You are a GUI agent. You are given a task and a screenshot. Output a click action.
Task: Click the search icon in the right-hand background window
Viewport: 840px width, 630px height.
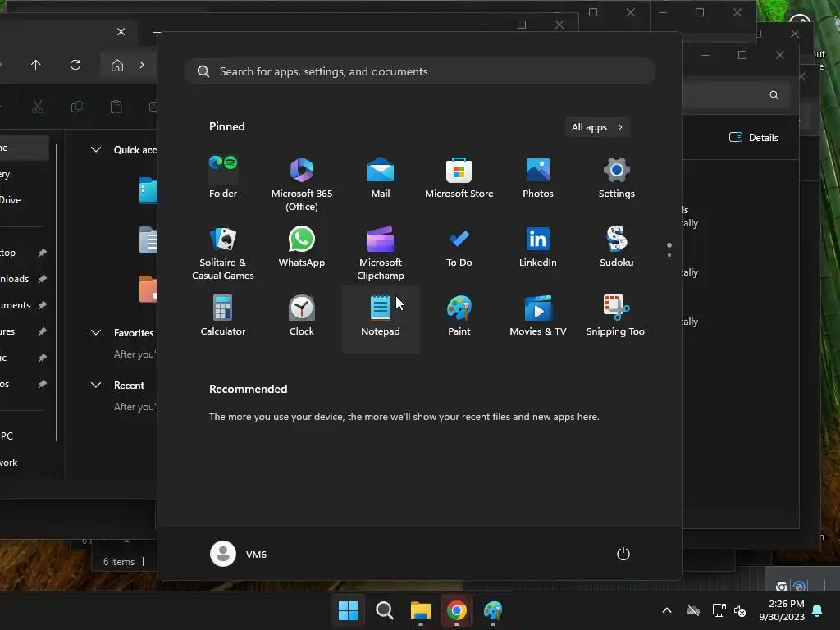774,95
